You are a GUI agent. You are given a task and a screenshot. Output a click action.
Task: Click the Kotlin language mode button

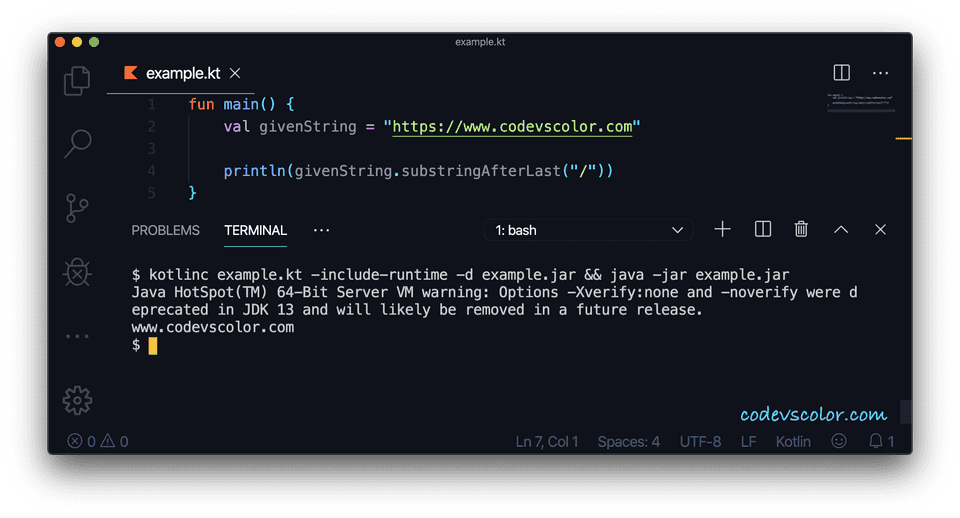point(793,441)
